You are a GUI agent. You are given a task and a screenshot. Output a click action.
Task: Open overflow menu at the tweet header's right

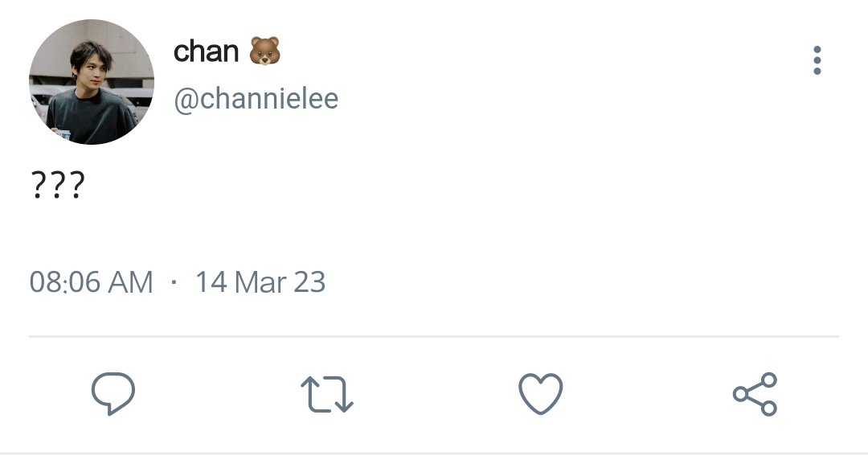(x=817, y=60)
